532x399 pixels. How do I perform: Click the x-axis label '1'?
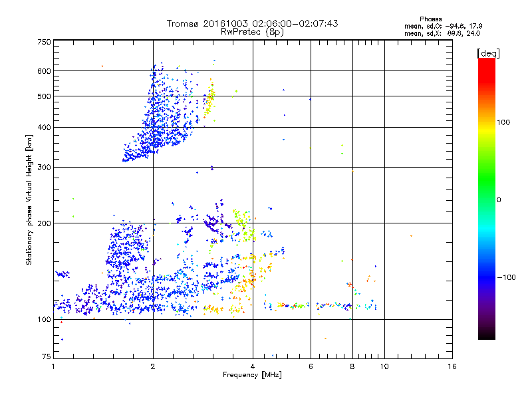[x=53, y=366]
